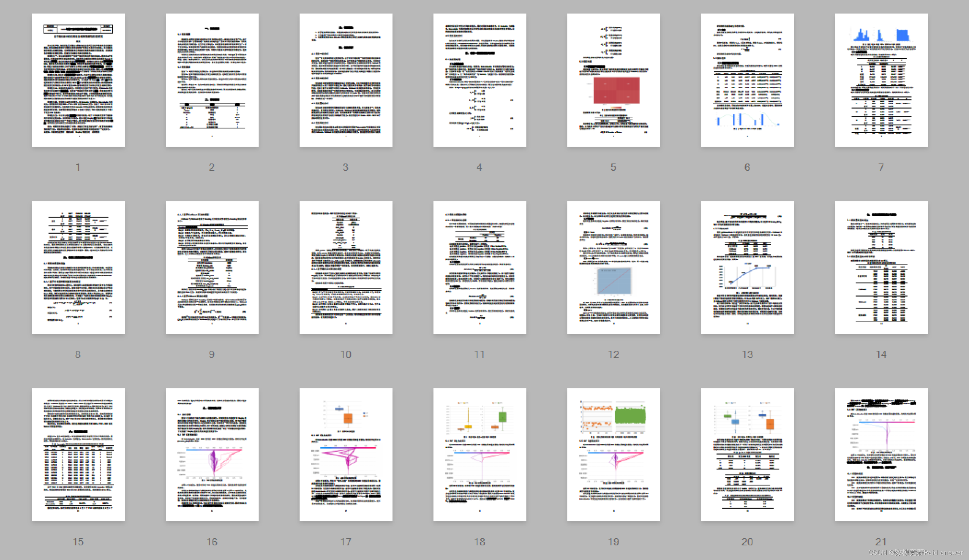Click page number label 16

(x=212, y=542)
